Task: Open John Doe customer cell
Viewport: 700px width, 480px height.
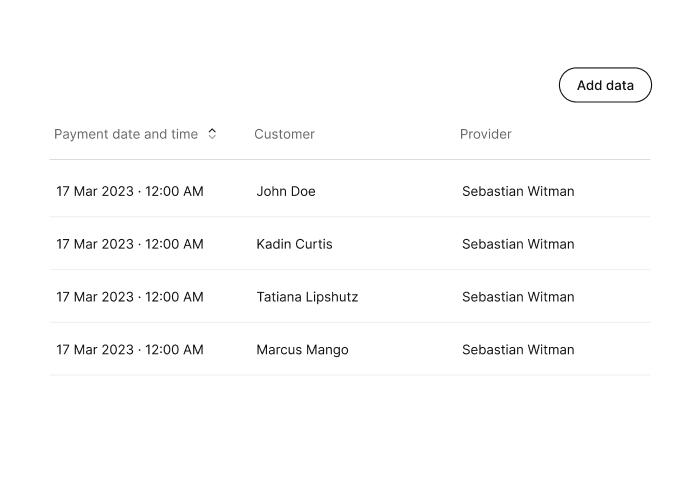Action: pyautogui.click(x=286, y=191)
